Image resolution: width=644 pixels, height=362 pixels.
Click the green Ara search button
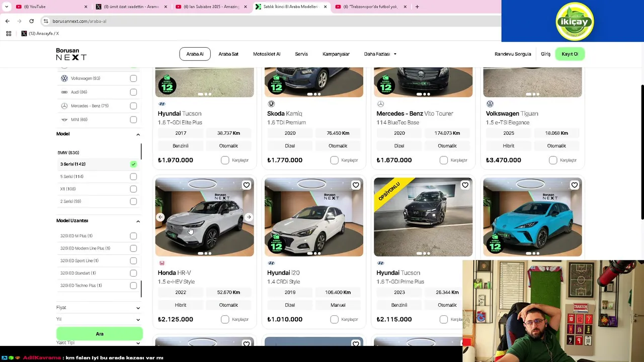coord(100,334)
